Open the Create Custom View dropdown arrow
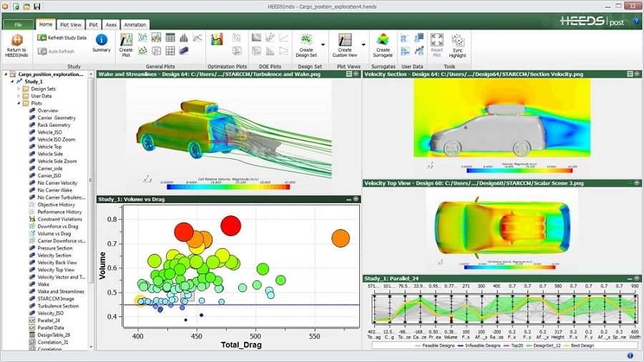 click(x=364, y=44)
